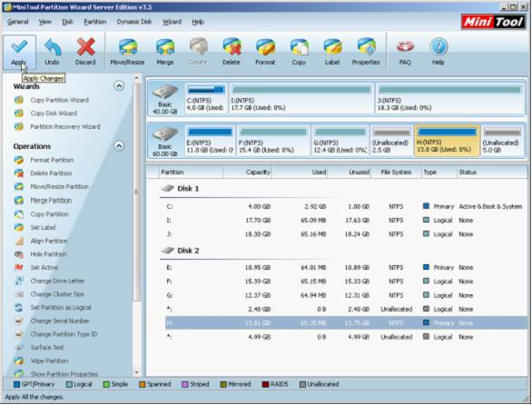The image size is (532, 405).
Task: Click the Change Serial Number icon
Action: click(x=19, y=321)
